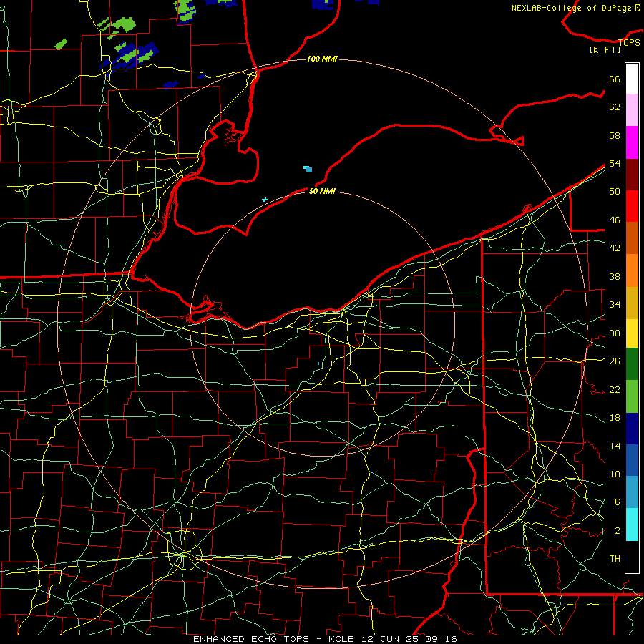The width and height of the screenshot is (644, 644).
Task: Click the 100 NMI range ring label
Action: 322,59
